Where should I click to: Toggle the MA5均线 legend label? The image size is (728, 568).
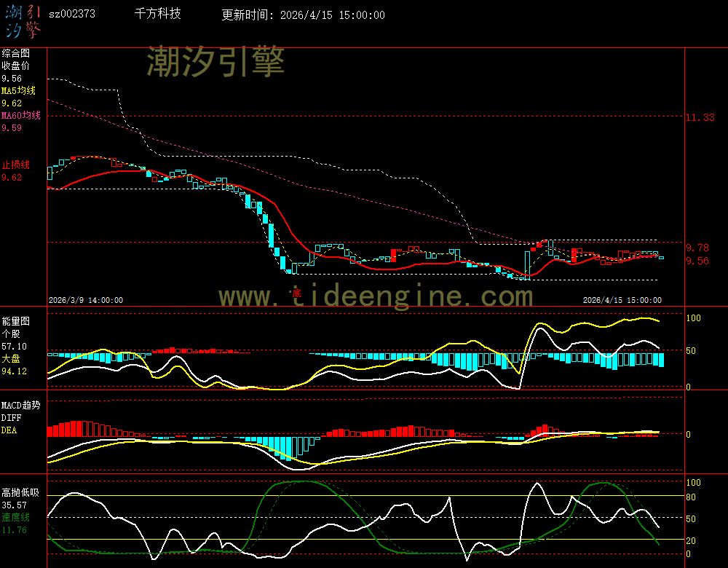(x=21, y=91)
